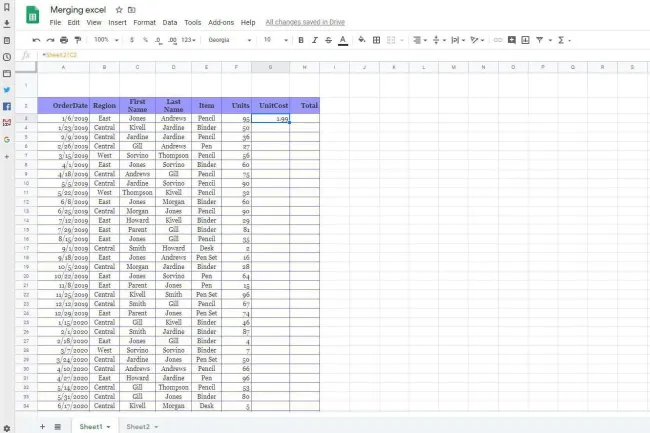Open the browser sidebar history clock
Image resolution: width=650 pixels, height=433 pixels.
pyautogui.click(x=7, y=57)
